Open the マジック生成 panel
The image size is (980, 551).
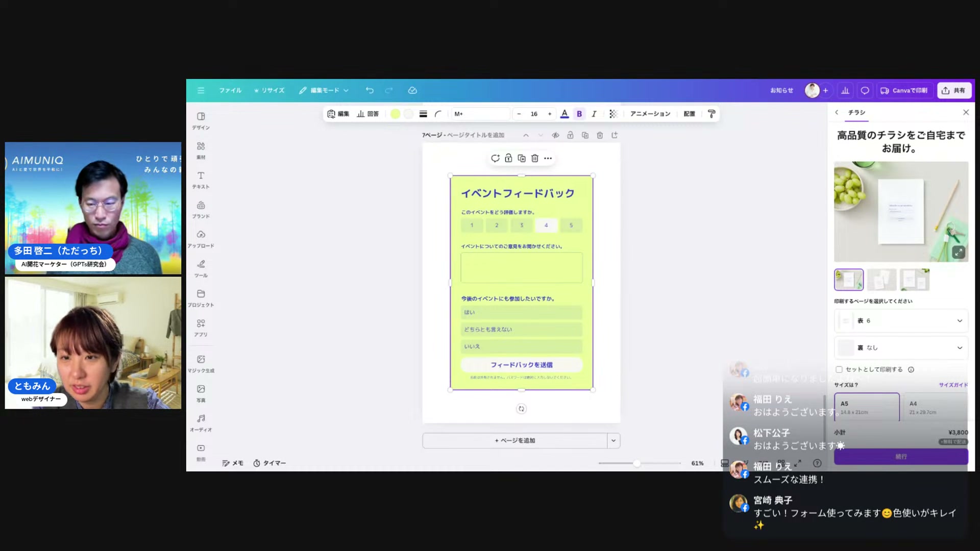click(x=201, y=364)
